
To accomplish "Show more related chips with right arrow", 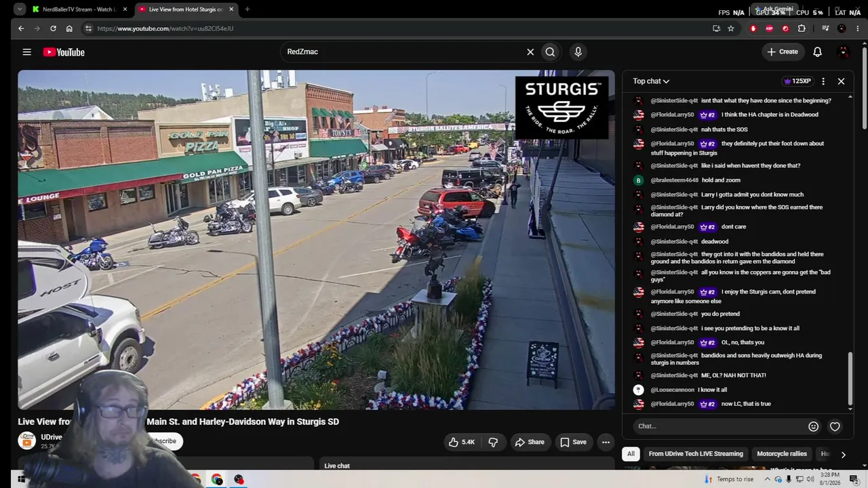I will pos(843,455).
